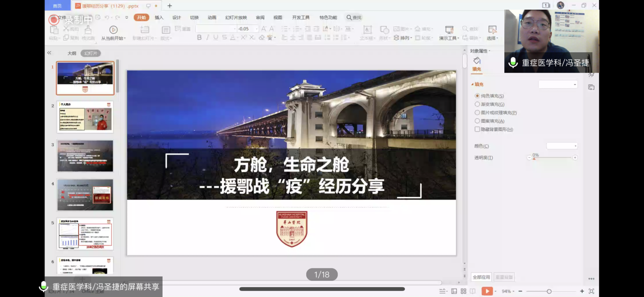Switch to slide sorter grid view icon
The image size is (644, 297).
463,291
